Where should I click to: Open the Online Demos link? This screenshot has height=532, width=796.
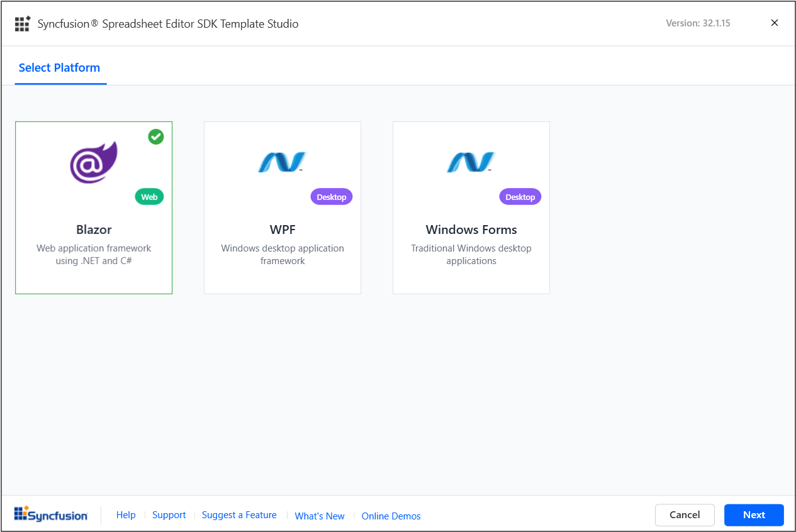(x=391, y=516)
